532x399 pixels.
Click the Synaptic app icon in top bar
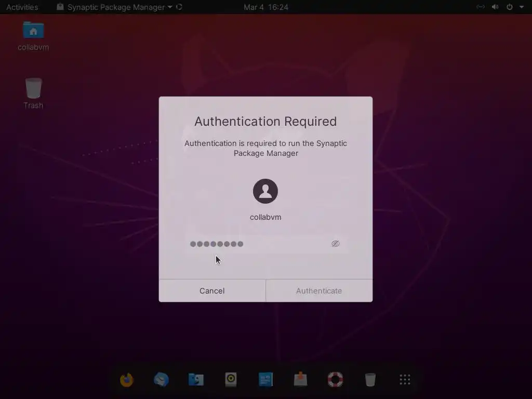click(x=60, y=7)
